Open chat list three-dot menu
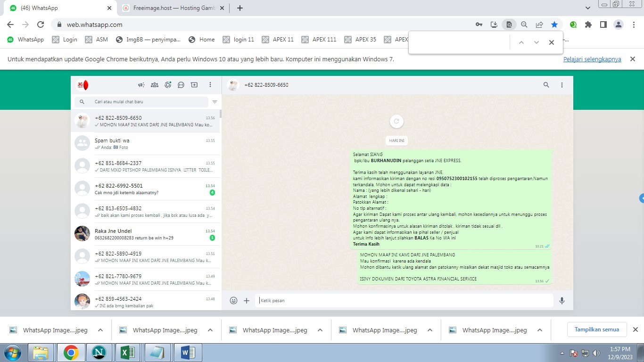644x362 pixels. tap(210, 85)
